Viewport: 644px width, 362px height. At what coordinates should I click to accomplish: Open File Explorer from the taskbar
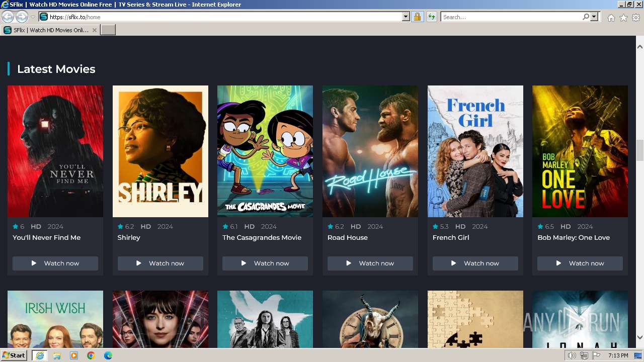click(57, 355)
